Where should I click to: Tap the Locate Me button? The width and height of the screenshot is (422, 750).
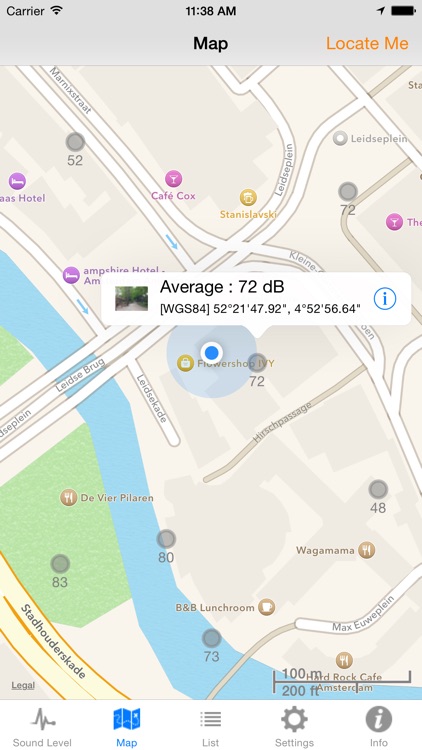tap(367, 44)
